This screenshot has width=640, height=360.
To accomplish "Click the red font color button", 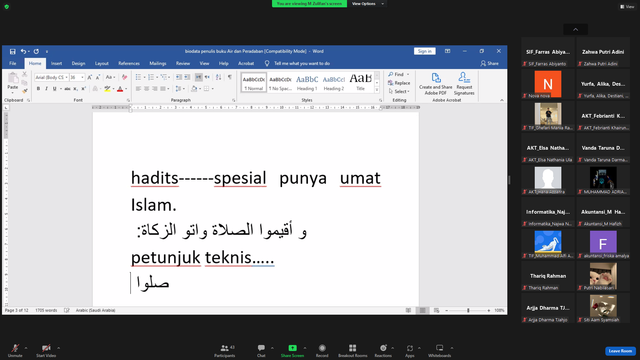I will point(120,89).
